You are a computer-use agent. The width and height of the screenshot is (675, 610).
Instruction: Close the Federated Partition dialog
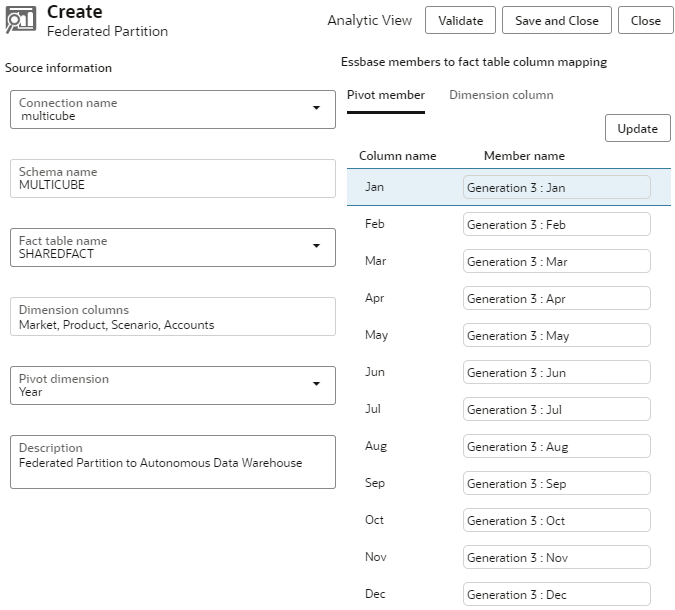[645, 21]
